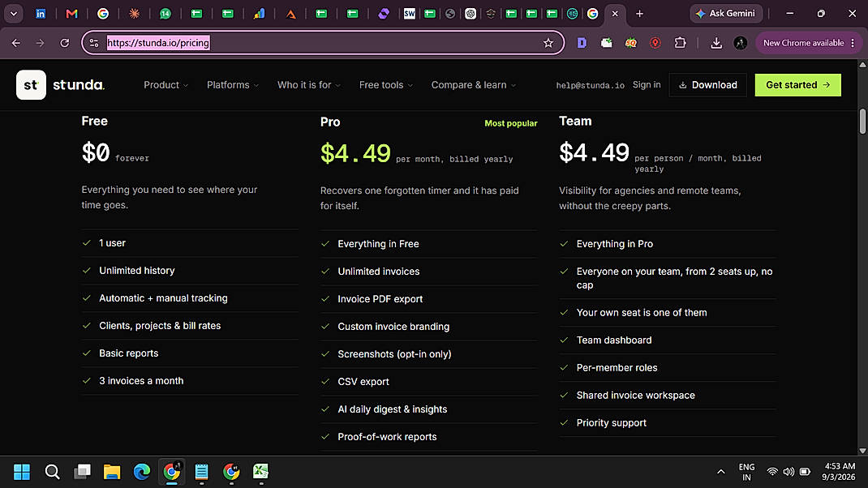
Task: Open the volume control in system tray
Action: point(789,472)
